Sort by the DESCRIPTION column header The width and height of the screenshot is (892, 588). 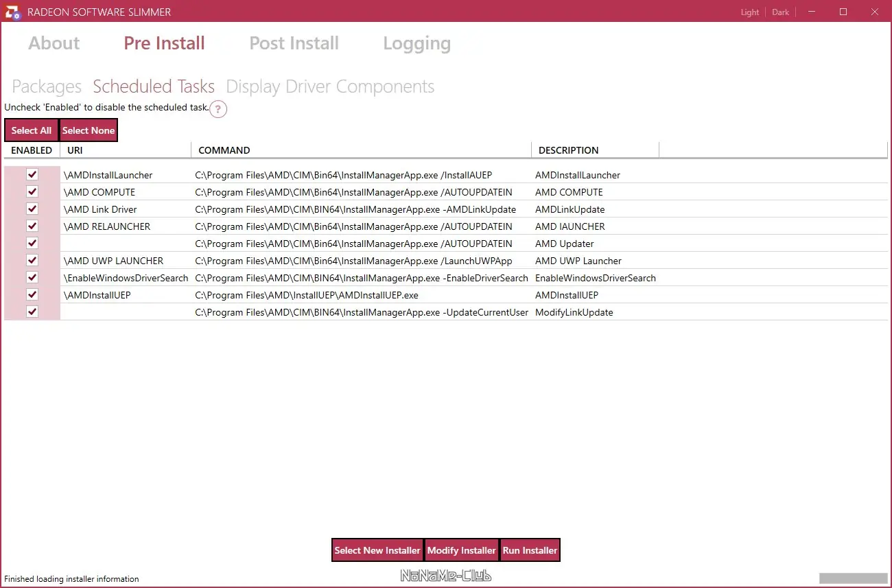coord(595,150)
